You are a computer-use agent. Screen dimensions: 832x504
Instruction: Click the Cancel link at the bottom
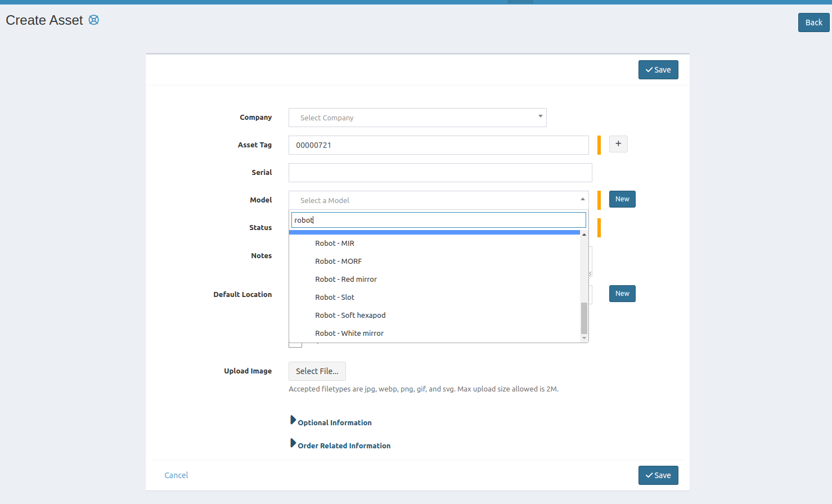click(x=176, y=475)
